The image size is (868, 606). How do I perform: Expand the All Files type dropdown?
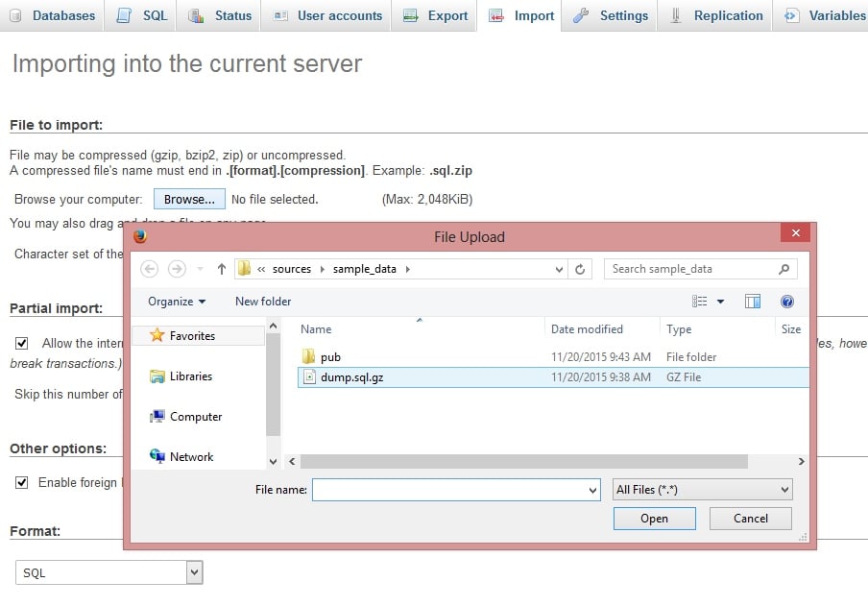tap(703, 490)
